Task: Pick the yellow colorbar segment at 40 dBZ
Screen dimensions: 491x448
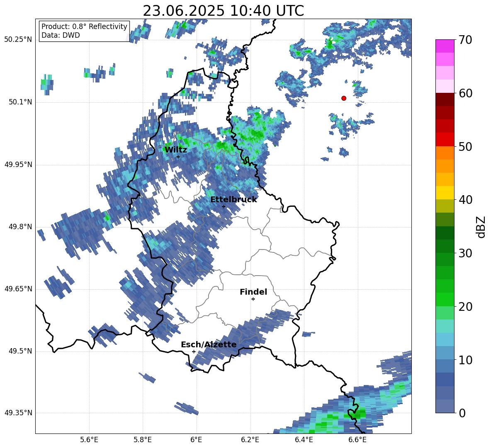Action: coord(445,193)
